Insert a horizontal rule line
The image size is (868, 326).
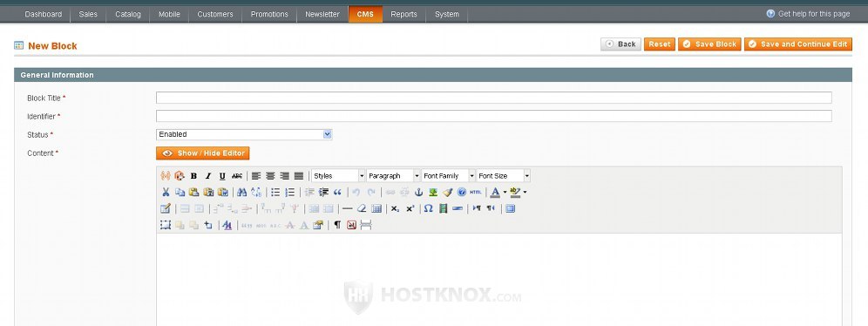[x=347, y=208]
